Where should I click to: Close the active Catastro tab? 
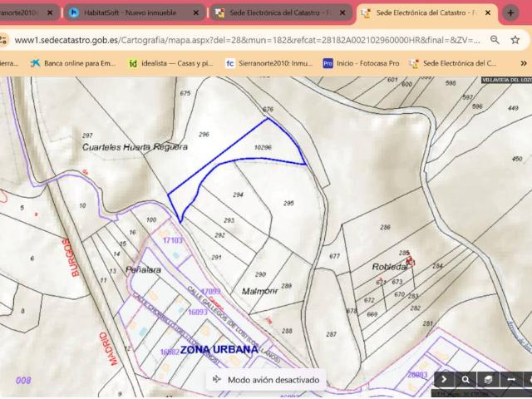coord(488,13)
